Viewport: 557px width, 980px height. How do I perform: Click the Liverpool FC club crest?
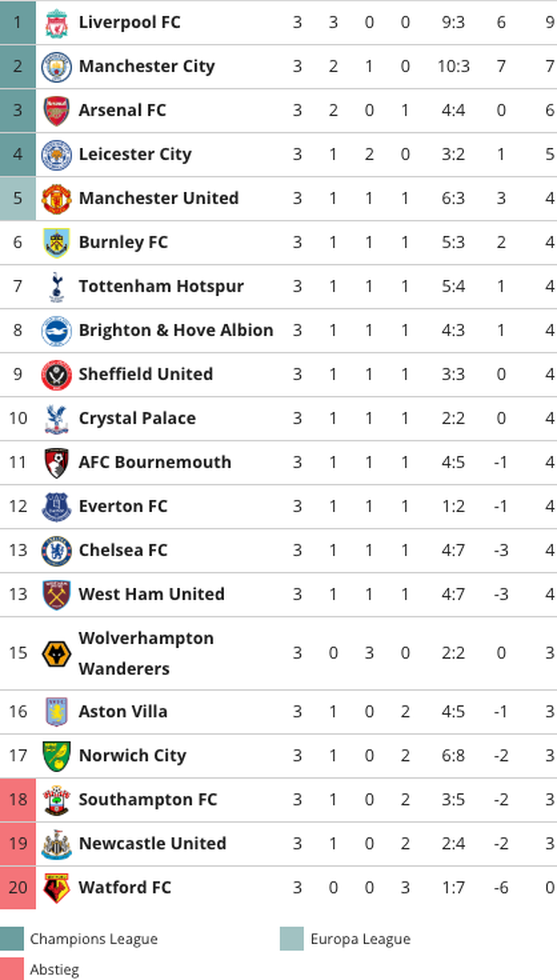(56, 23)
